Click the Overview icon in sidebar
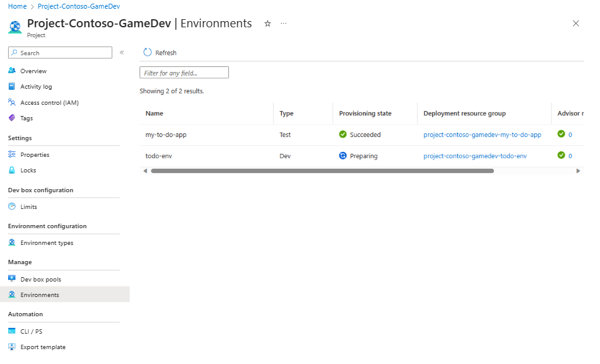The image size is (600, 364). (x=12, y=71)
